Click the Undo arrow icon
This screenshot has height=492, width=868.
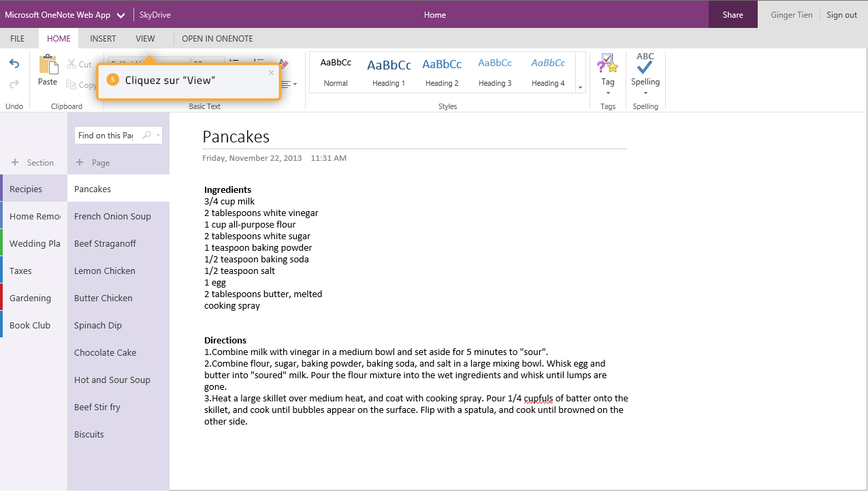click(14, 63)
